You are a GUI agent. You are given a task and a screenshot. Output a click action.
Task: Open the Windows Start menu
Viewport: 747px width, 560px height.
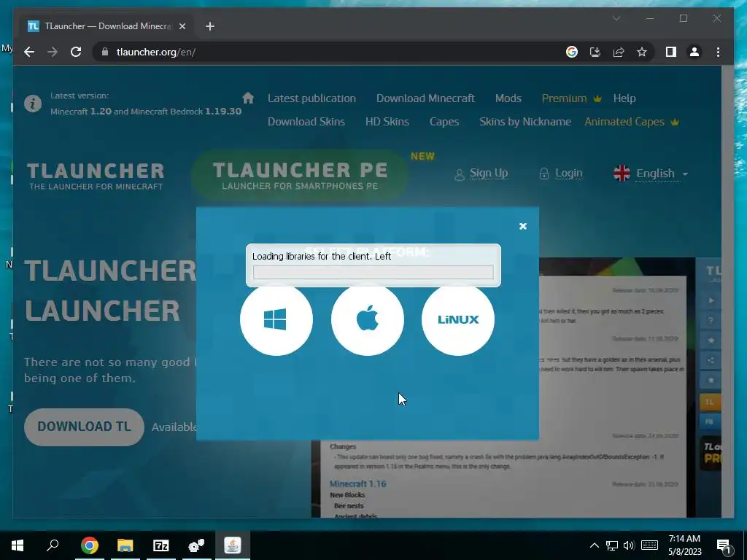18,545
